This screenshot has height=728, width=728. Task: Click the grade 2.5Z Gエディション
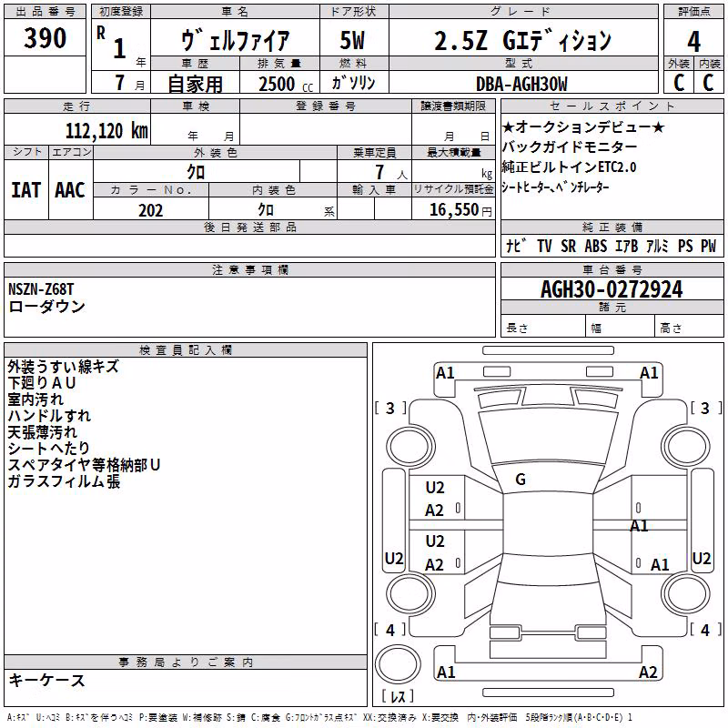click(x=522, y=41)
